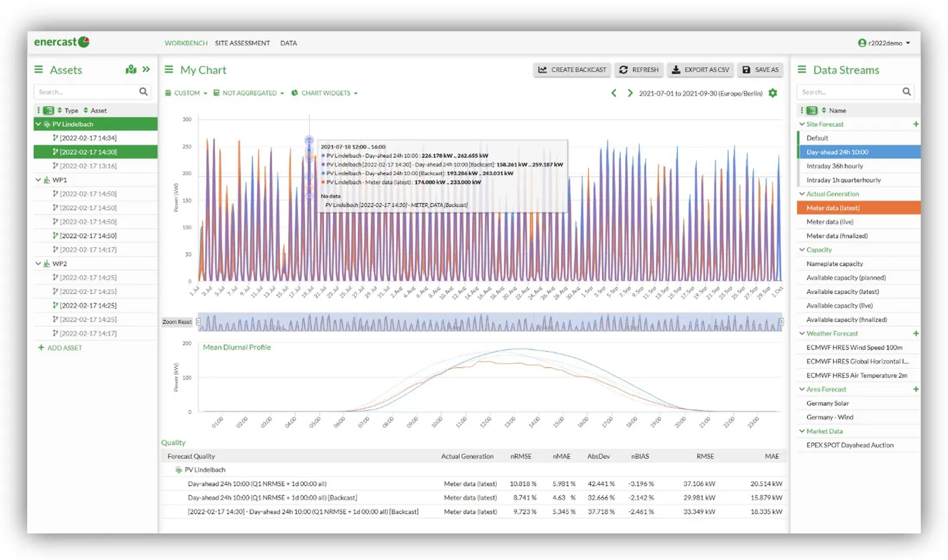Image resolution: width=948 pixels, height=560 pixels.
Task: Go to next date range arrow
Action: click(x=630, y=93)
